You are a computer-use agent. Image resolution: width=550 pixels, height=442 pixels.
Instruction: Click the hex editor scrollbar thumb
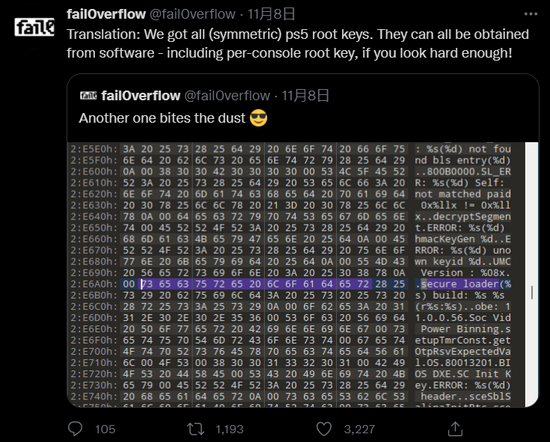(532, 292)
